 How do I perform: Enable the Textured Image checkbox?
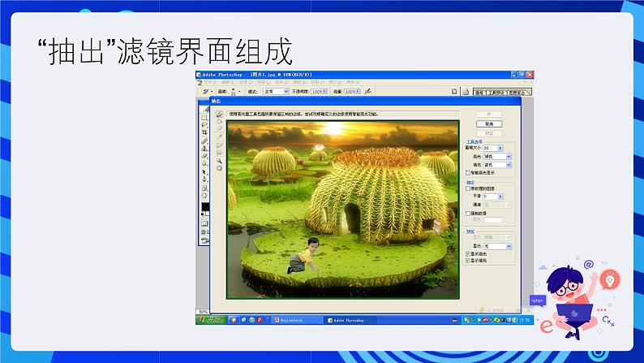[x=468, y=188]
